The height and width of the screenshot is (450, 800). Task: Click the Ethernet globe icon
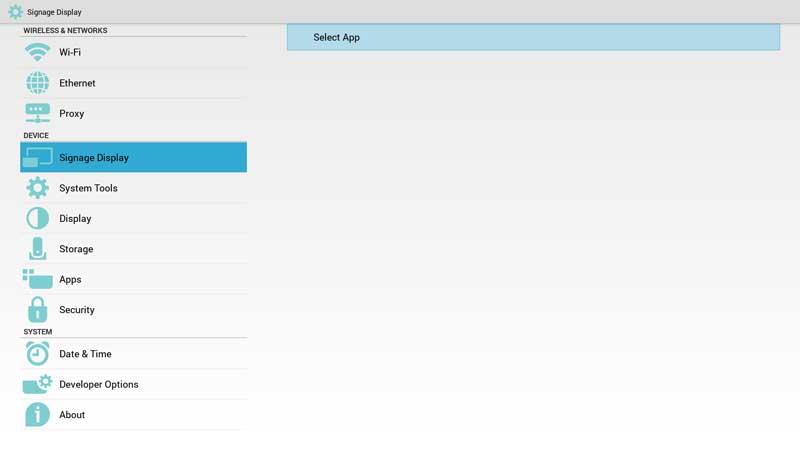(37, 83)
